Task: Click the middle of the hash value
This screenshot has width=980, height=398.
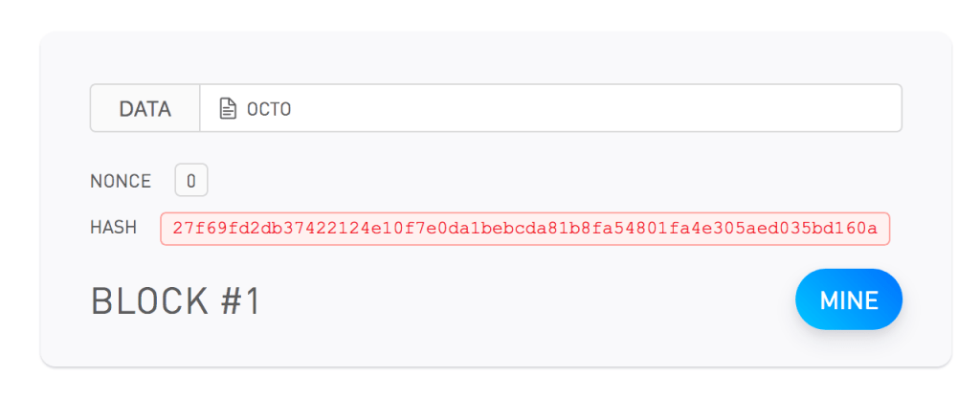Action: click(525, 229)
